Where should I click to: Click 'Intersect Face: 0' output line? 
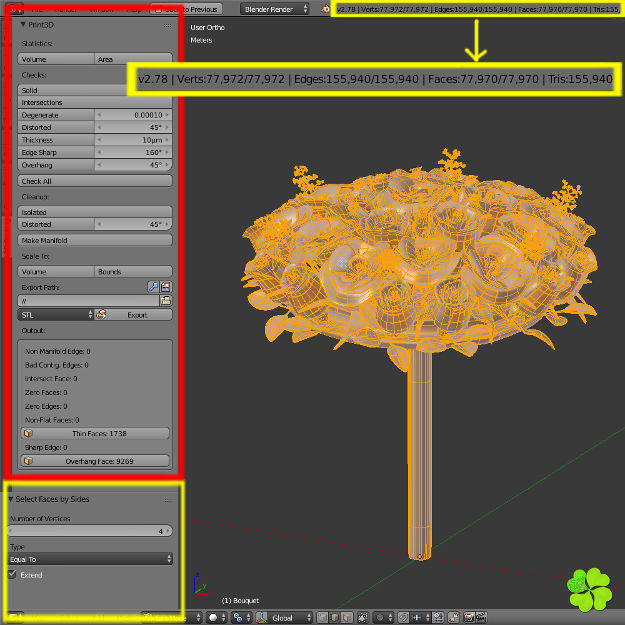click(x=51, y=378)
